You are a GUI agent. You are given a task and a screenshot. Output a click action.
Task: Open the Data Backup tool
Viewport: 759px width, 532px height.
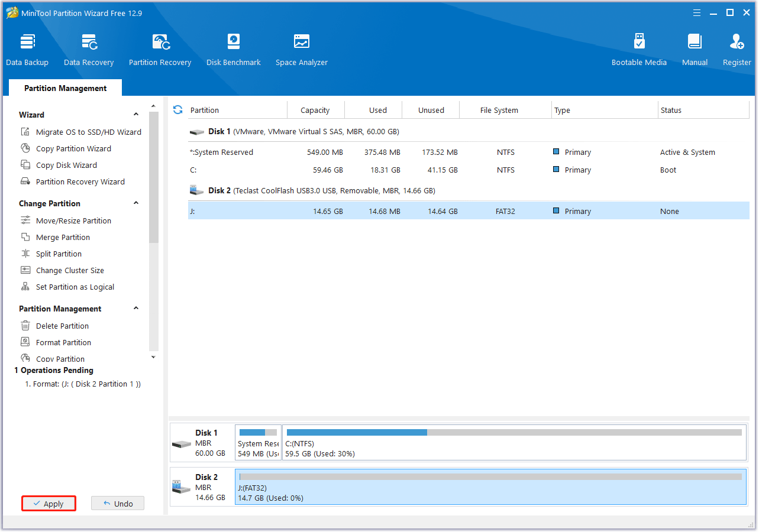point(27,50)
